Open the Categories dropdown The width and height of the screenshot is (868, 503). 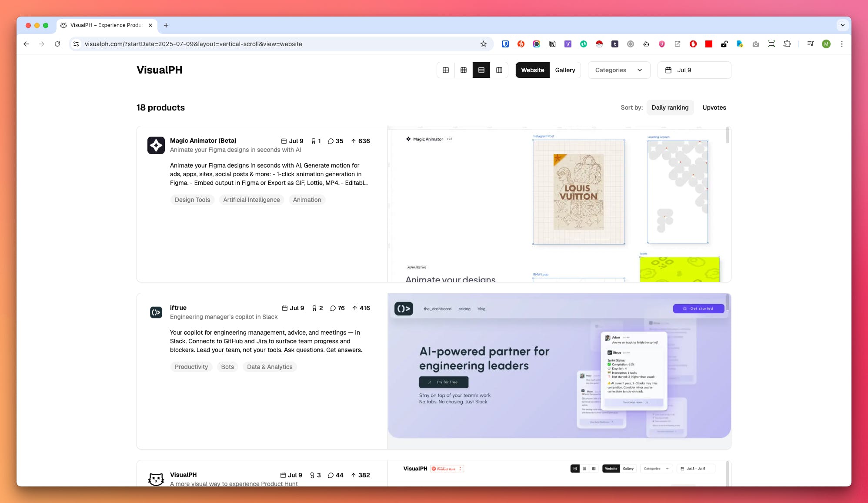(619, 70)
